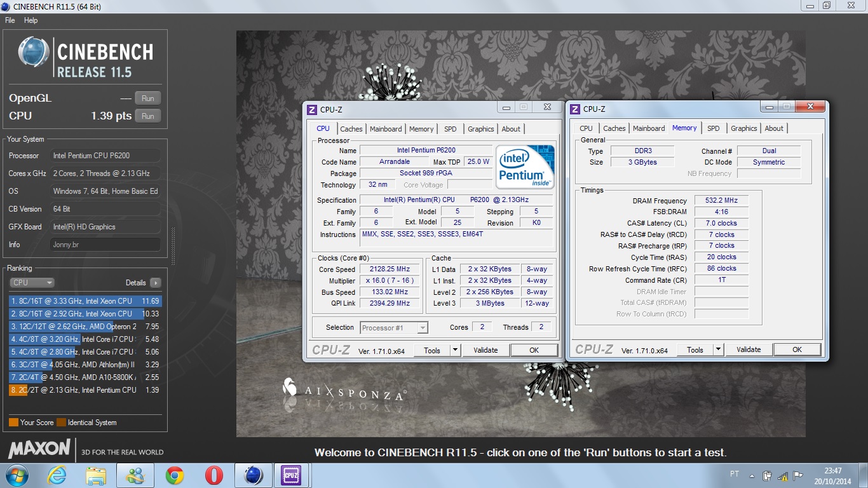Viewport: 868px width, 488px height.
Task: Run the CPU benchmark
Action: (148, 116)
